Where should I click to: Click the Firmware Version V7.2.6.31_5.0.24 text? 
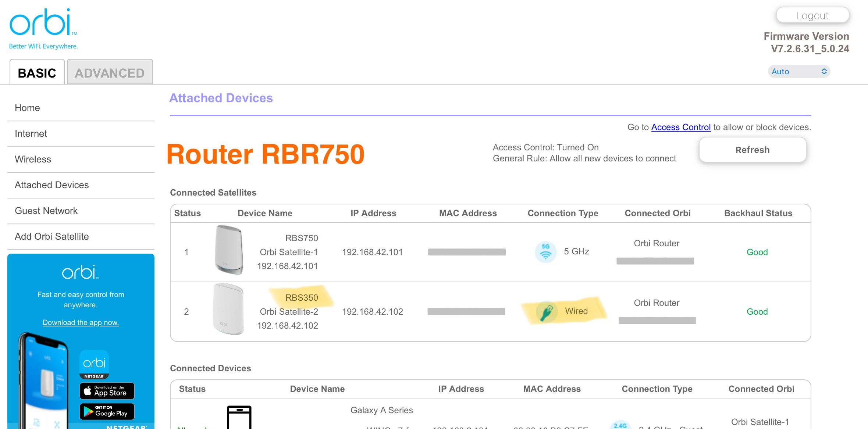coord(806,42)
